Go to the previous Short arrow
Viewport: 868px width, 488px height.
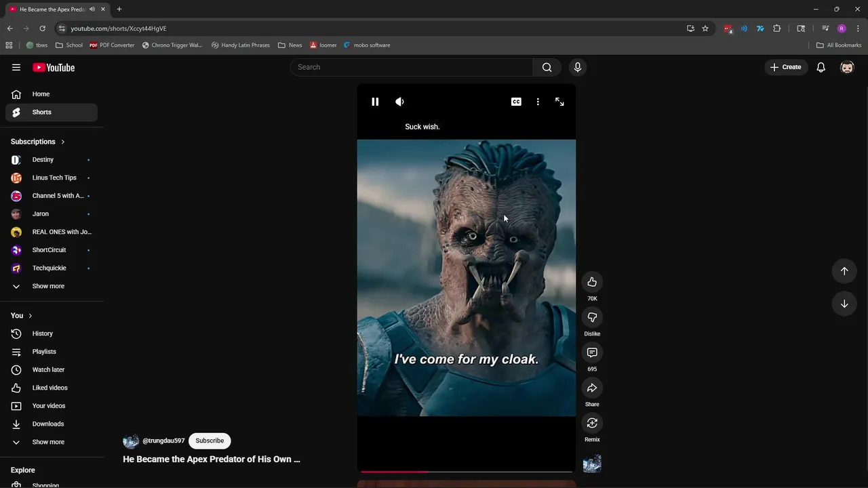tap(844, 271)
